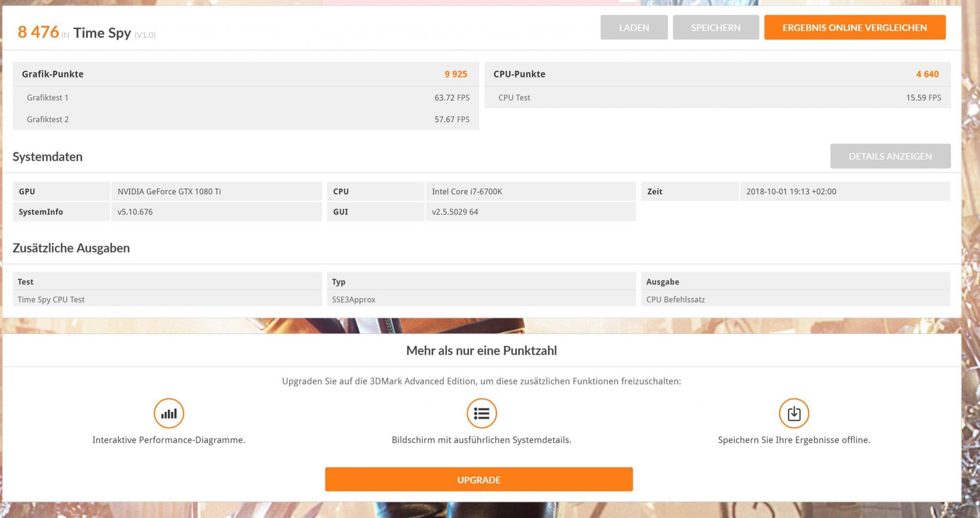
Task: Click the LADEN button
Action: coord(634,27)
